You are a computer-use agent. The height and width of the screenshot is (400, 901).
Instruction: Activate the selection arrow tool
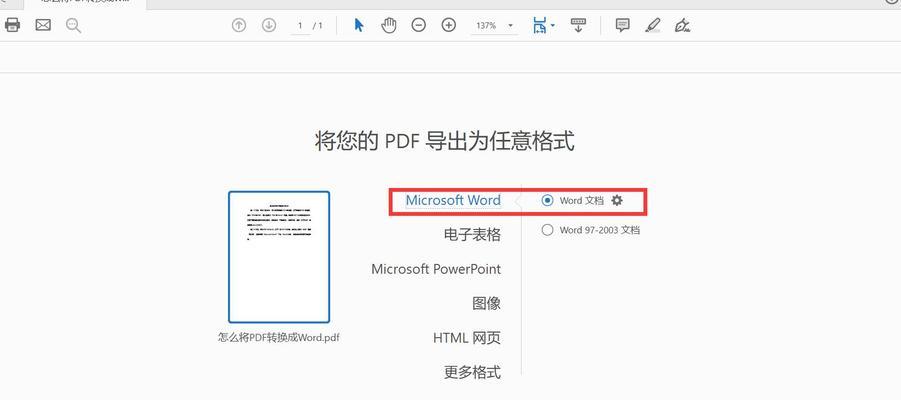click(x=359, y=25)
